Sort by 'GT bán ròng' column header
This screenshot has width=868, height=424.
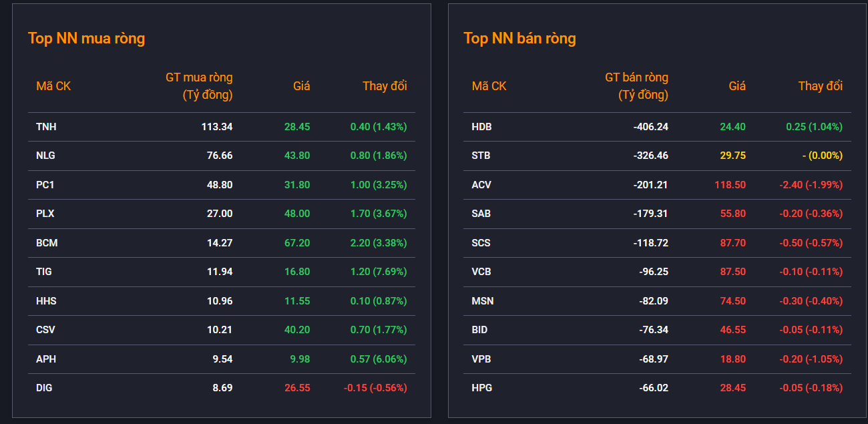click(636, 86)
